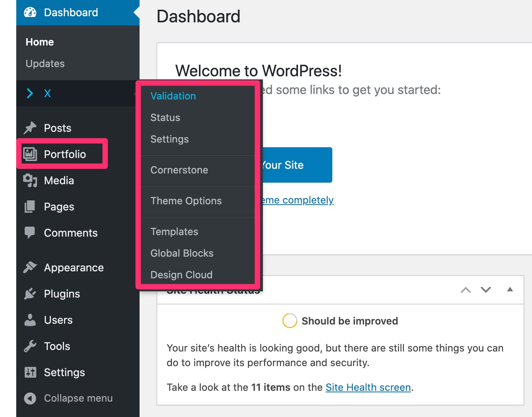Click the Portfolio images icon

[x=30, y=154]
